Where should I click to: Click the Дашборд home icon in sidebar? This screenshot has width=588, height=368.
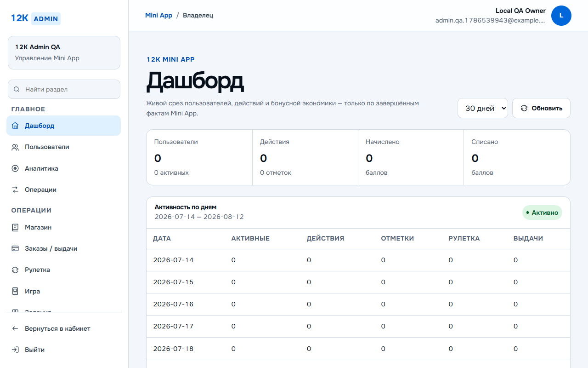point(15,126)
